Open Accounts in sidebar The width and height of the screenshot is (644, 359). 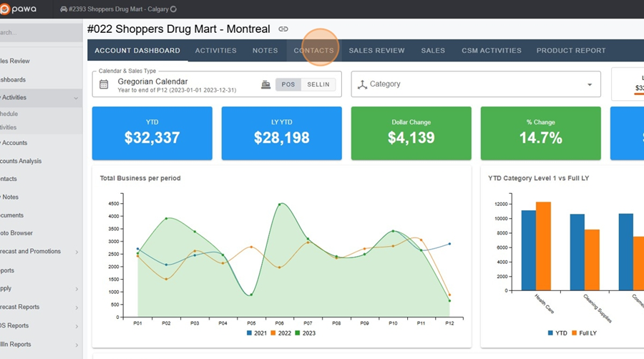40,143
